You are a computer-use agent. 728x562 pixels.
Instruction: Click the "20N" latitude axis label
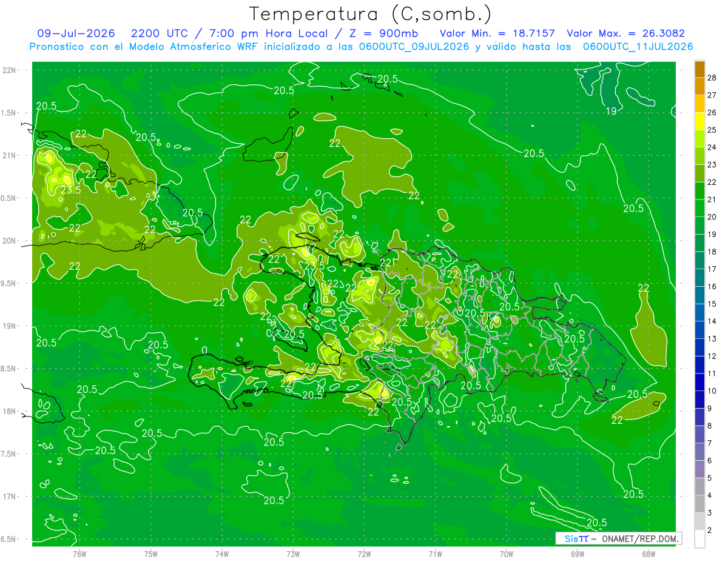coord(10,241)
